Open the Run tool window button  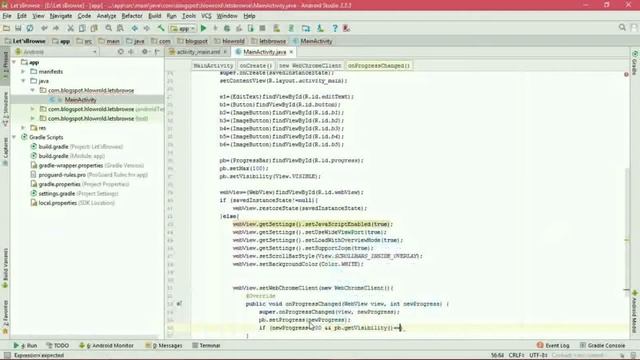(25, 345)
